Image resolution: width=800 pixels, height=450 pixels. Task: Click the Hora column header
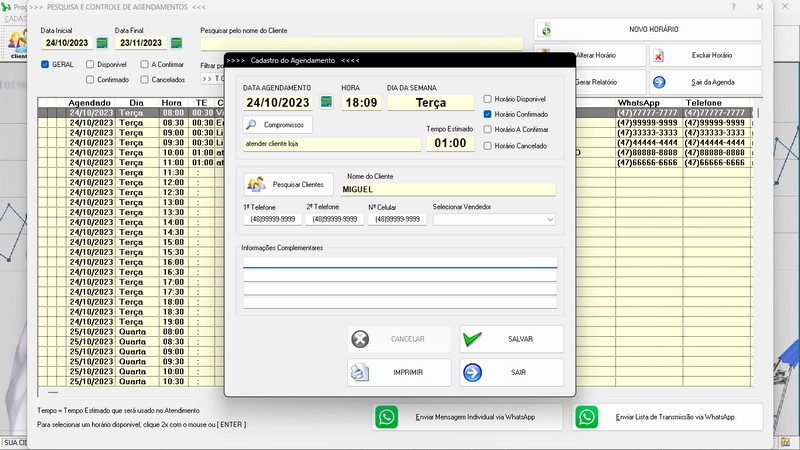(x=172, y=103)
